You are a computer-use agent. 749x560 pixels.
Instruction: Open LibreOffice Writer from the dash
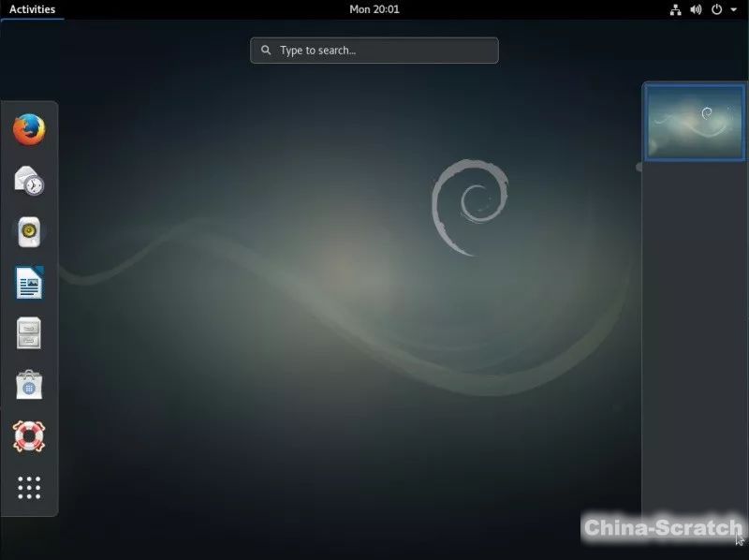point(29,283)
